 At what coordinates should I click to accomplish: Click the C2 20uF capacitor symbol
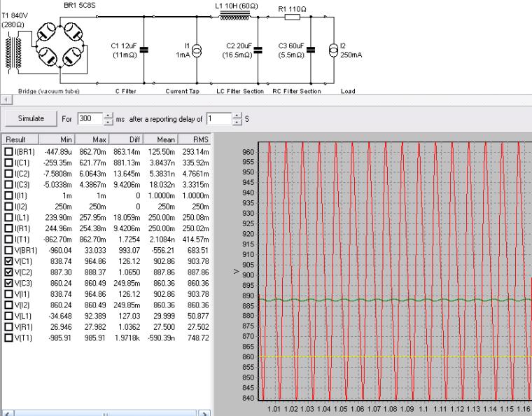click(258, 50)
